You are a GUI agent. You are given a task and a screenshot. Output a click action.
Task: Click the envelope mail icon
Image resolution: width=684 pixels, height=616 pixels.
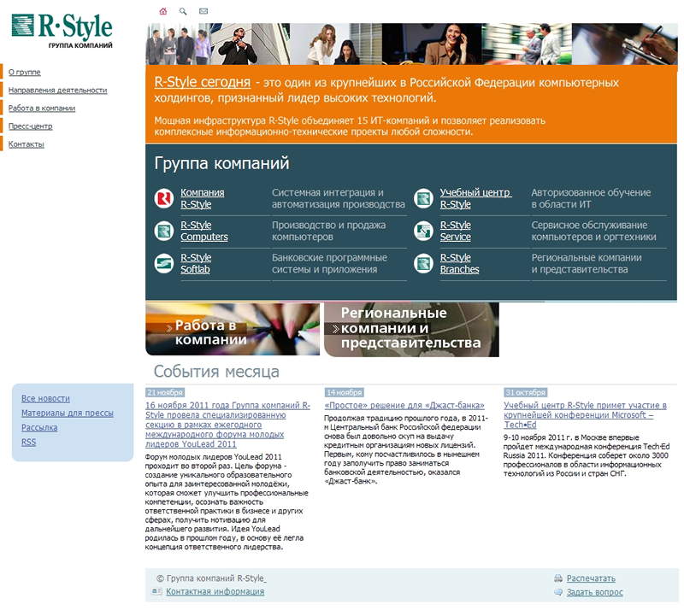[x=203, y=11]
